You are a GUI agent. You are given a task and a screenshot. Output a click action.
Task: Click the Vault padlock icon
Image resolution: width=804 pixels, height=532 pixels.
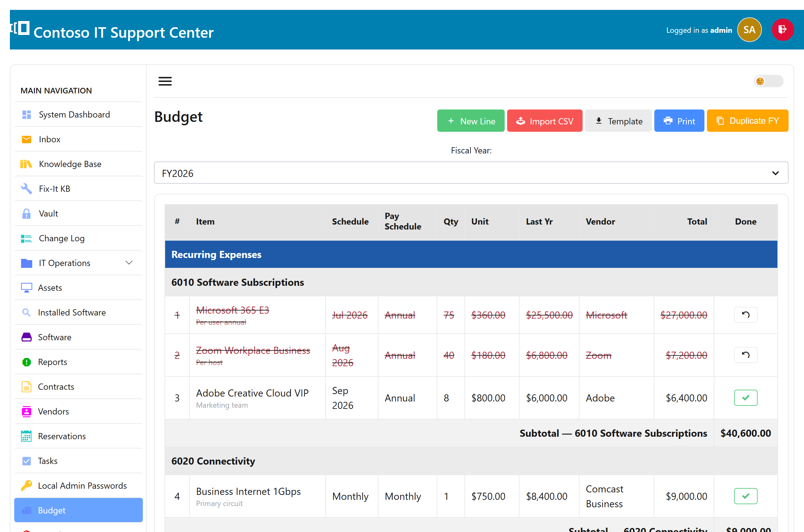tap(27, 214)
